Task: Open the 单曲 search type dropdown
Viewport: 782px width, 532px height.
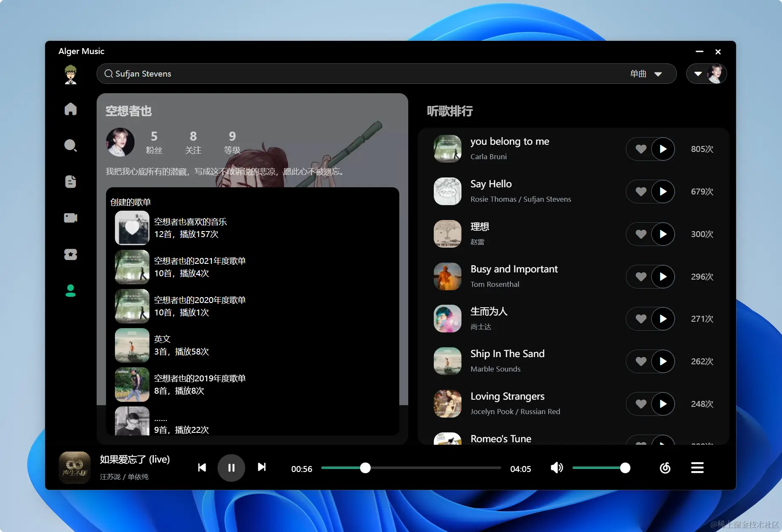Action: pos(646,74)
